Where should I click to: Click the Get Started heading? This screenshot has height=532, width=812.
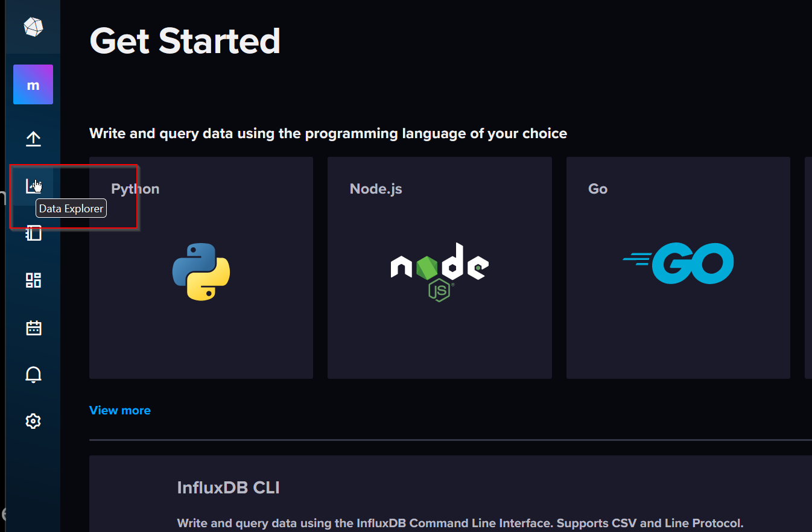pos(185,41)
